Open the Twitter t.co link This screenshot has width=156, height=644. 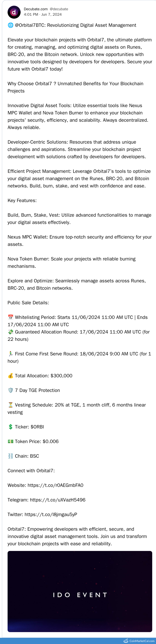(x=51, y=514)
